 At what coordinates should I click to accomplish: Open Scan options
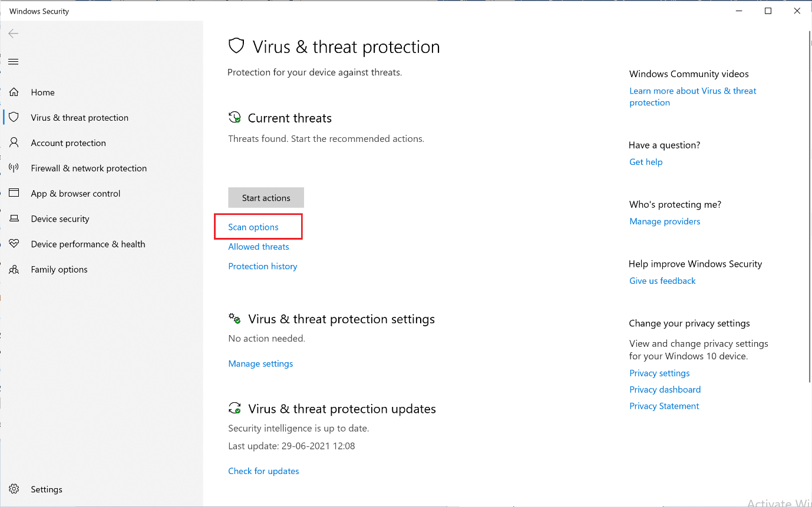tap(253, 226)
